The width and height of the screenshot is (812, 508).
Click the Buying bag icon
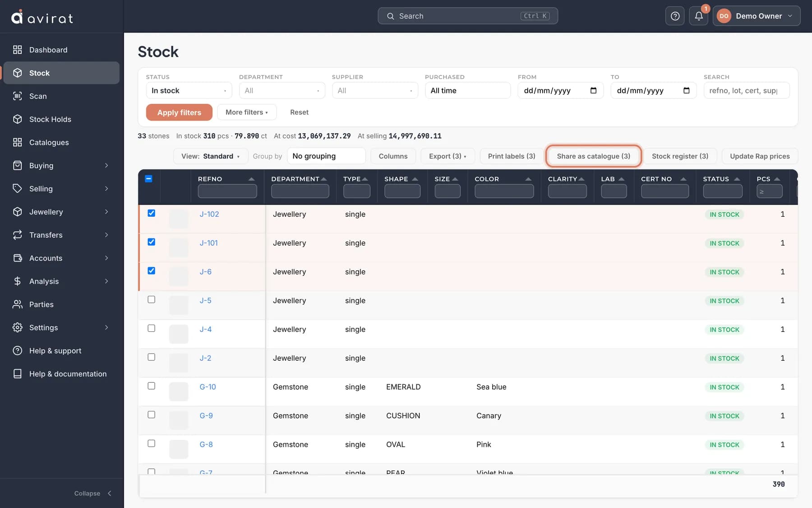point(17,165)
